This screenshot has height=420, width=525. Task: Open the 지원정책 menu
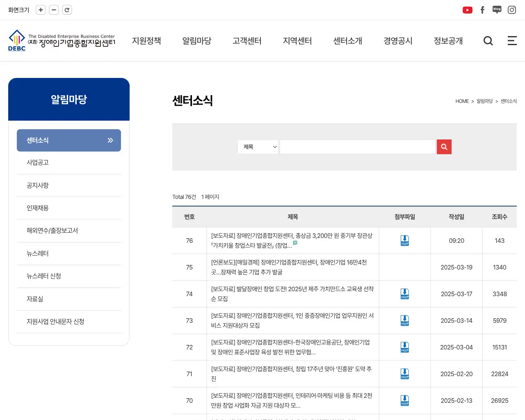pyautogui.click(x=146, y=41)
